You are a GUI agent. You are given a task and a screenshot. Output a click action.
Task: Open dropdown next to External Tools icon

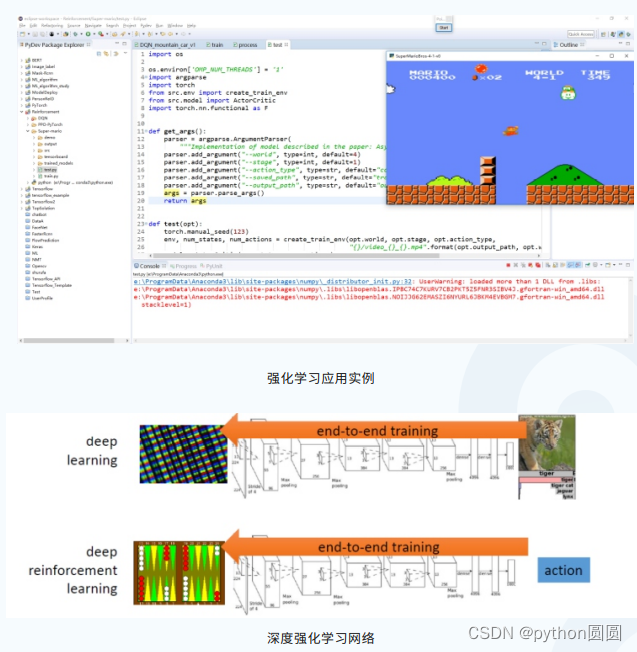[x=107, y=34]
